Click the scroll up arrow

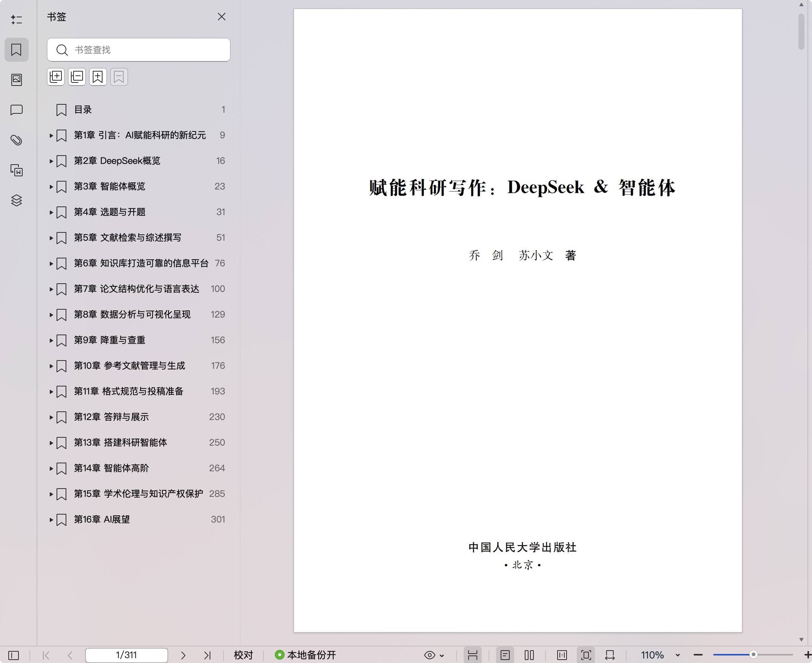[801, 5]
